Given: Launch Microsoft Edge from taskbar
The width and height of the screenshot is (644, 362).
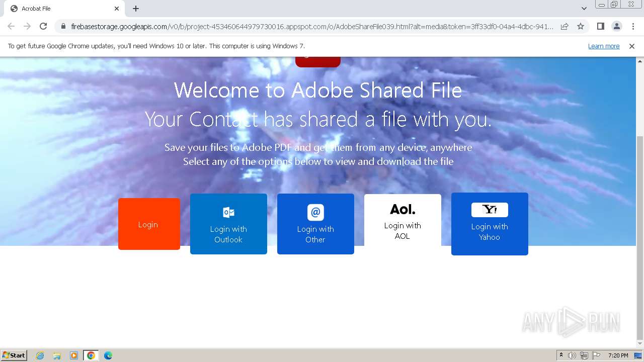Looking at the screenshot, I should coord(108,355).
